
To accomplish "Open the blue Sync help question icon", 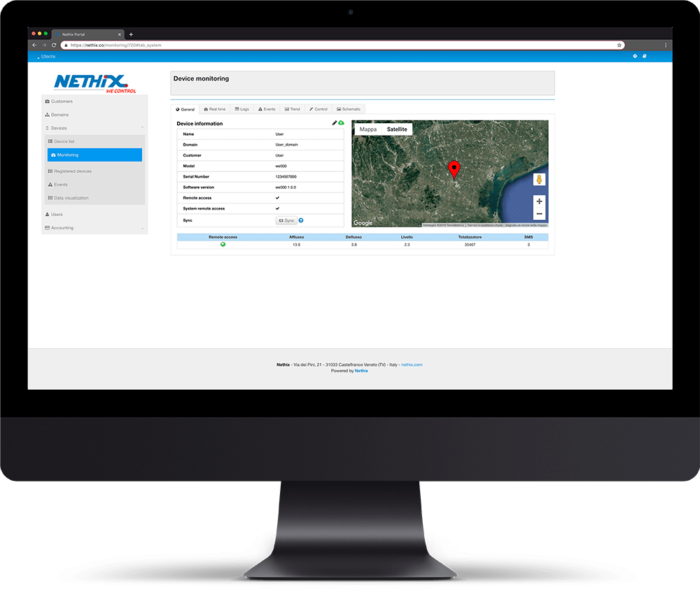I will pos(301,220).
